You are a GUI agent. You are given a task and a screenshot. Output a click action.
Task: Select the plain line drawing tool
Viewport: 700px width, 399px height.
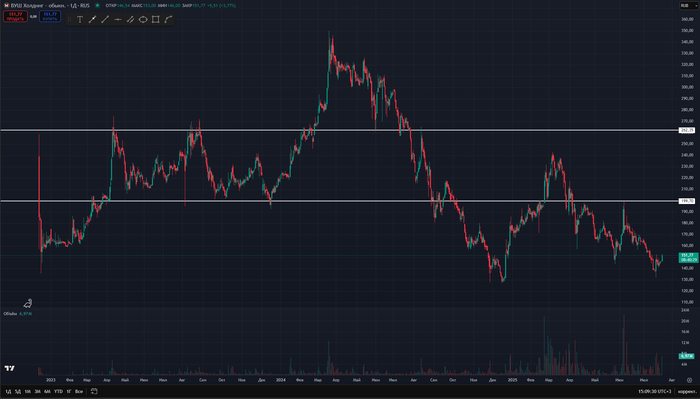pyautogui.click(x=105, y=20)
